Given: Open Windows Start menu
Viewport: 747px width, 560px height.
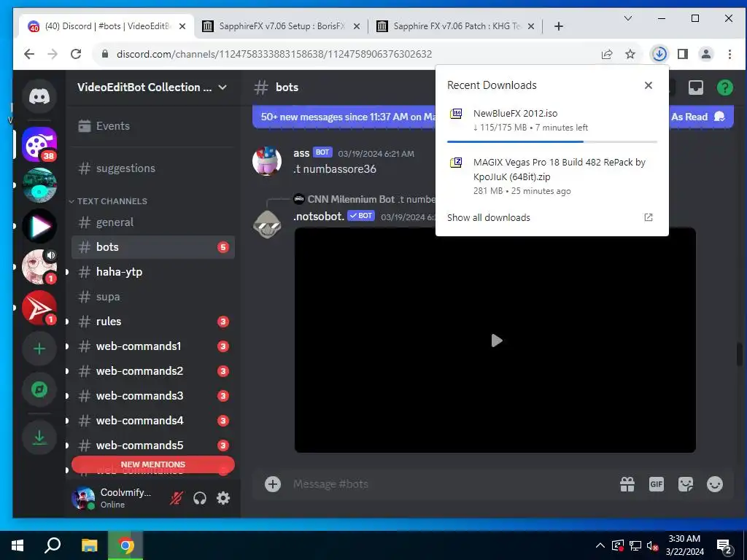Looking at the screenshot, I should 18,545.
